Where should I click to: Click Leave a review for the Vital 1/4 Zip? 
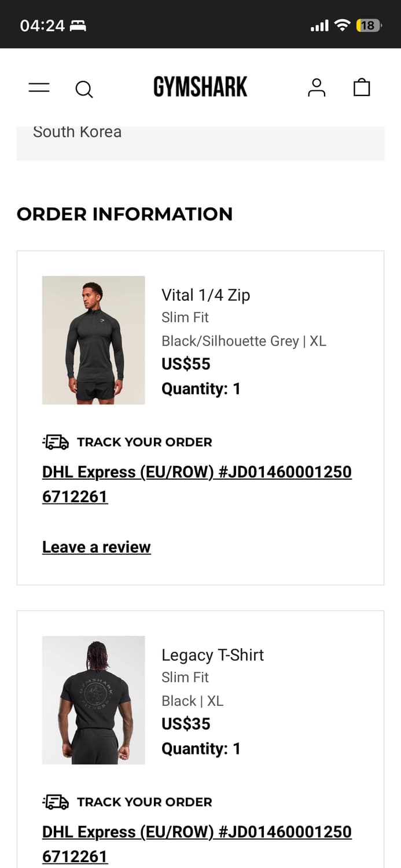(x=96, y=547)
